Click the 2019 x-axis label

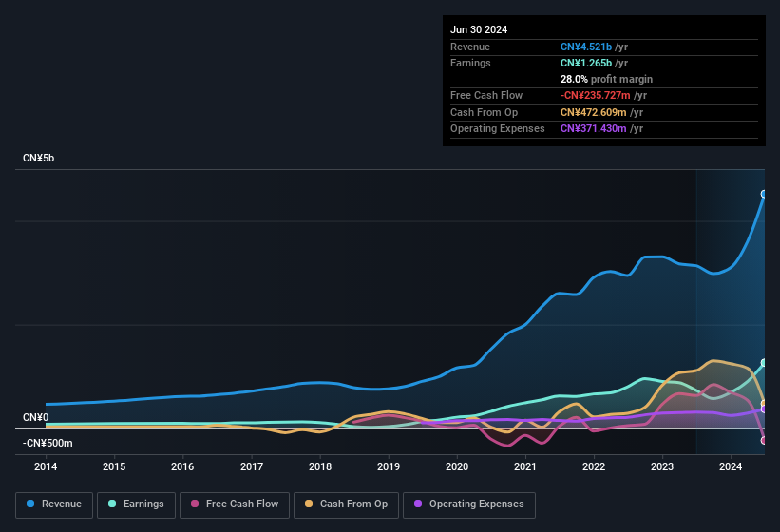coord(389,466)
